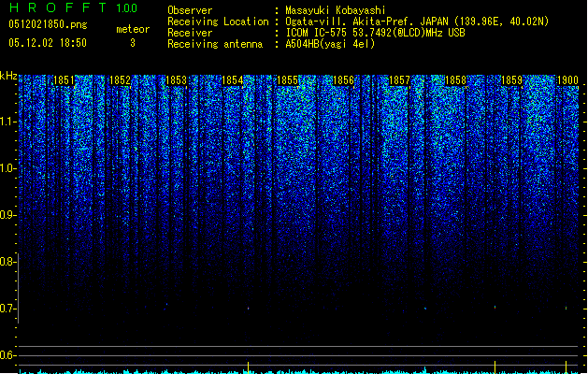
Task: Click the 1859 time label
Action: click(x=512, y=80)
